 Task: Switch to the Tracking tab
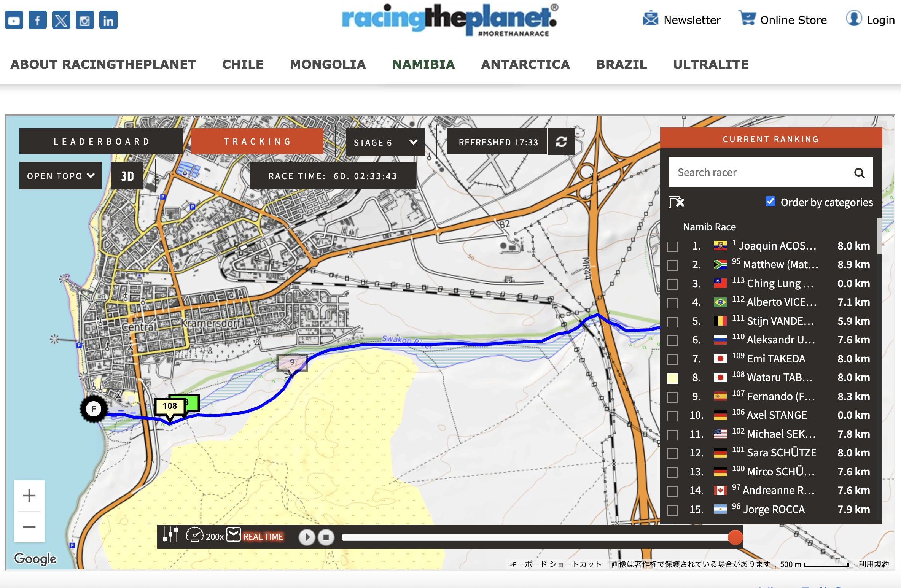257,141
